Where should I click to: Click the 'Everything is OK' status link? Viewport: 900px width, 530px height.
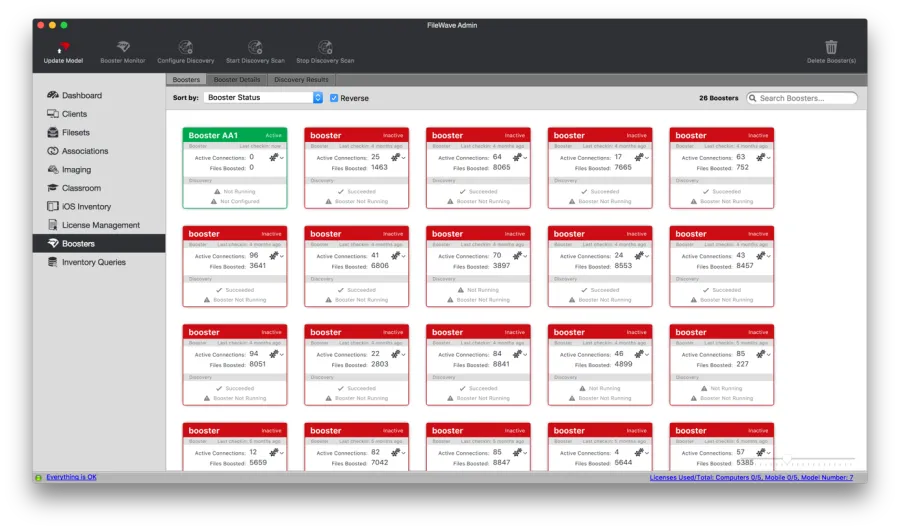(x=71, y=477)
